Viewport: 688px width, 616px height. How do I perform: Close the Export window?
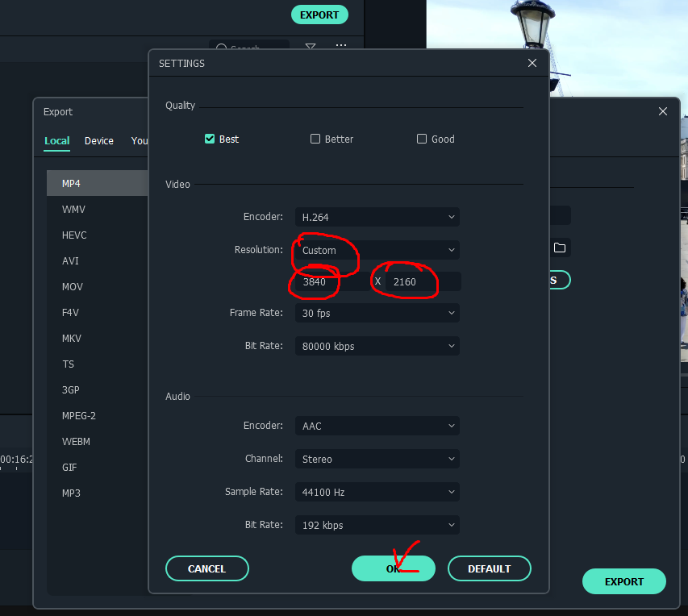click(662, 111)
